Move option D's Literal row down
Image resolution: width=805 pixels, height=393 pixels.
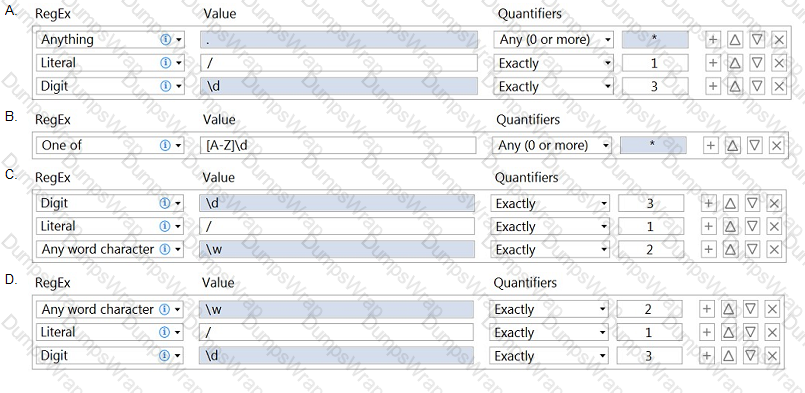pyautogui.click(x=750, y=332)
